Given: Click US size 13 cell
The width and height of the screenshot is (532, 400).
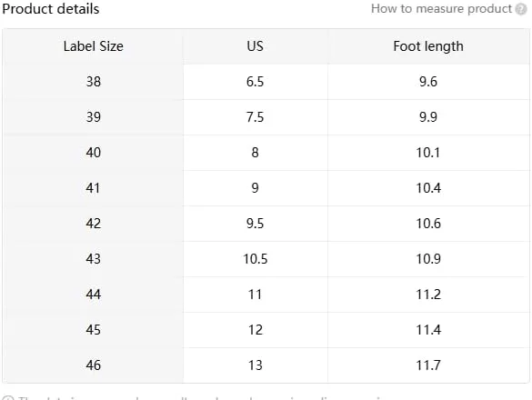Looking at the screenshot, I should 256,365.
